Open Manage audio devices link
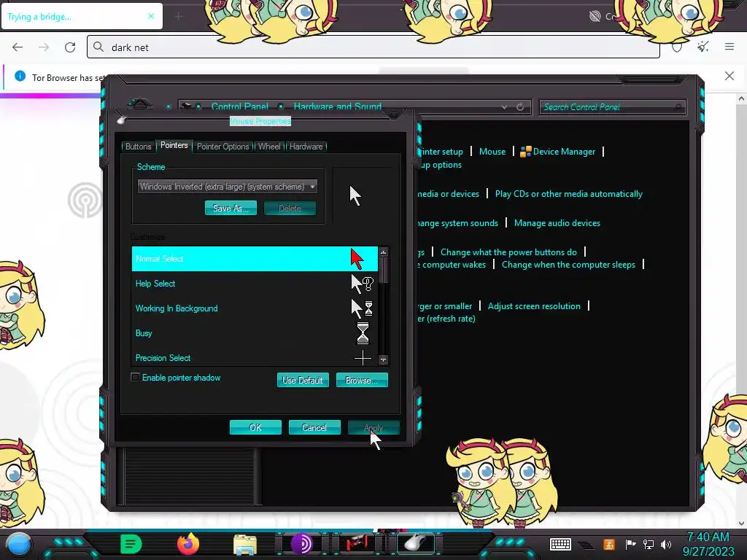 click(x=557, y=223)
